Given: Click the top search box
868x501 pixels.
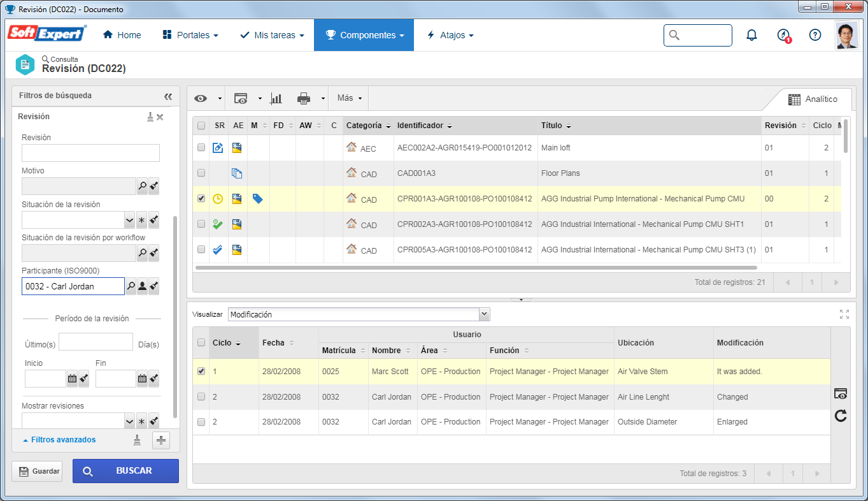Looking at the screenshot, I should 698,35.
